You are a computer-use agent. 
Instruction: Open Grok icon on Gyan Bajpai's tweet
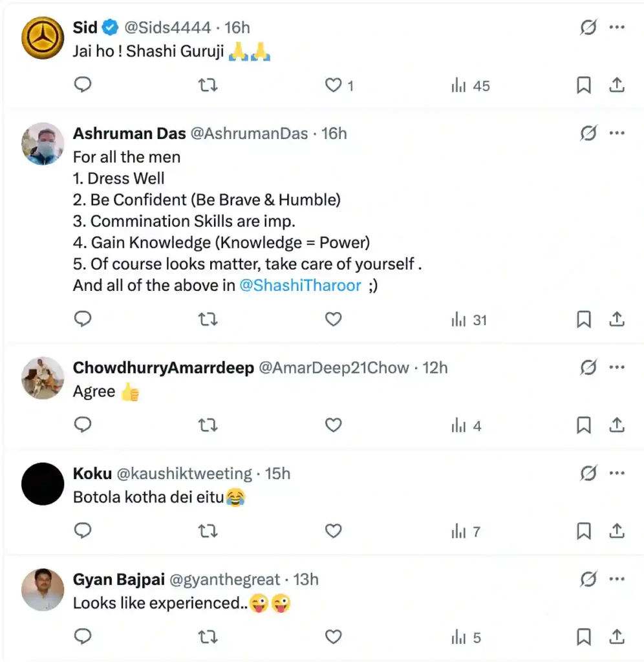tap(588, 579)
